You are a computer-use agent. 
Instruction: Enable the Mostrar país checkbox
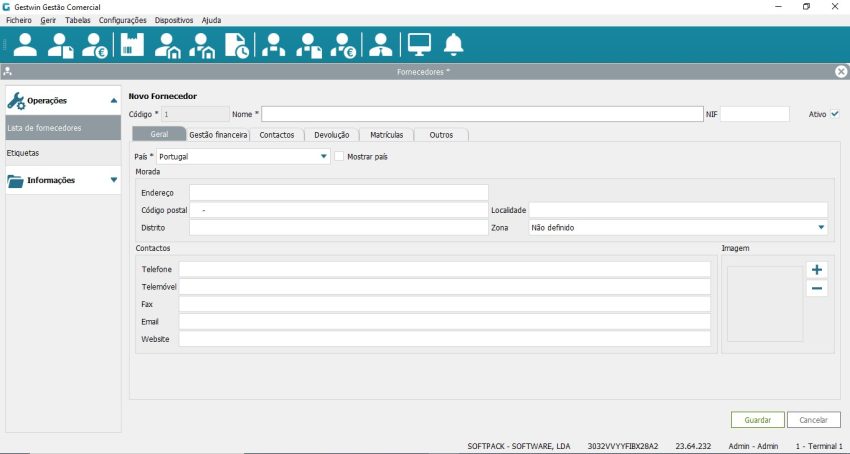point(339,156)
